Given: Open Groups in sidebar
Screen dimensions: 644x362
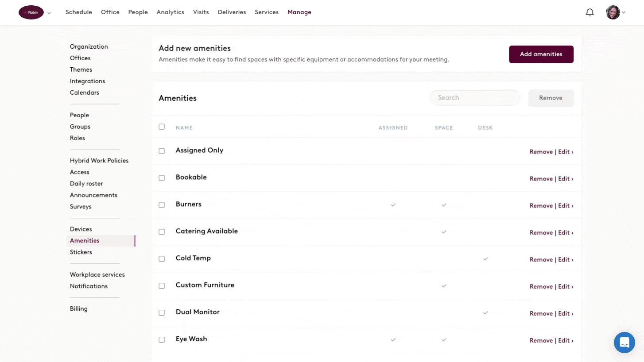Looking at the screenshot, I should [x=80, y=127].
